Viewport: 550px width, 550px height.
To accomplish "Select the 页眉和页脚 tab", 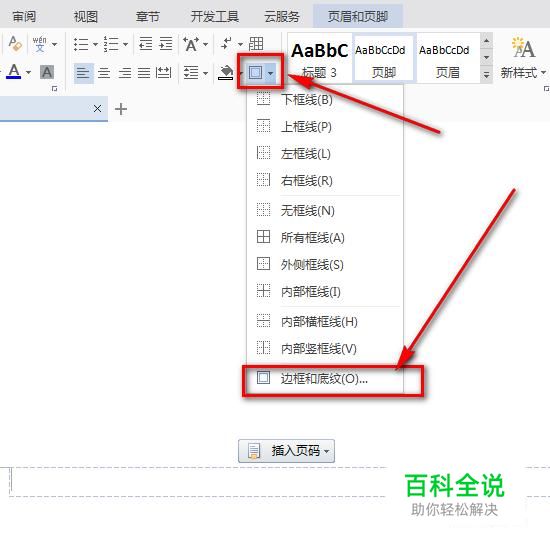I will [x=357, y=16].
